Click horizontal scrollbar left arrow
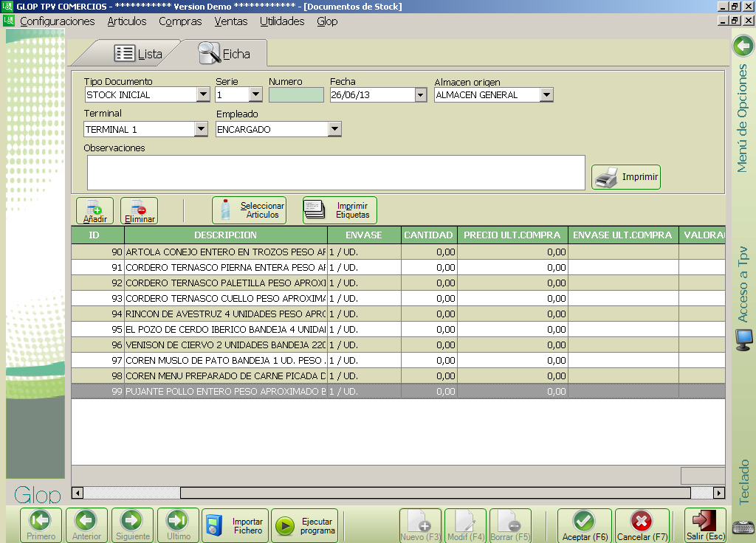This screenshot has width=756, height=543. pyautogui.click(x=77, y=492)
